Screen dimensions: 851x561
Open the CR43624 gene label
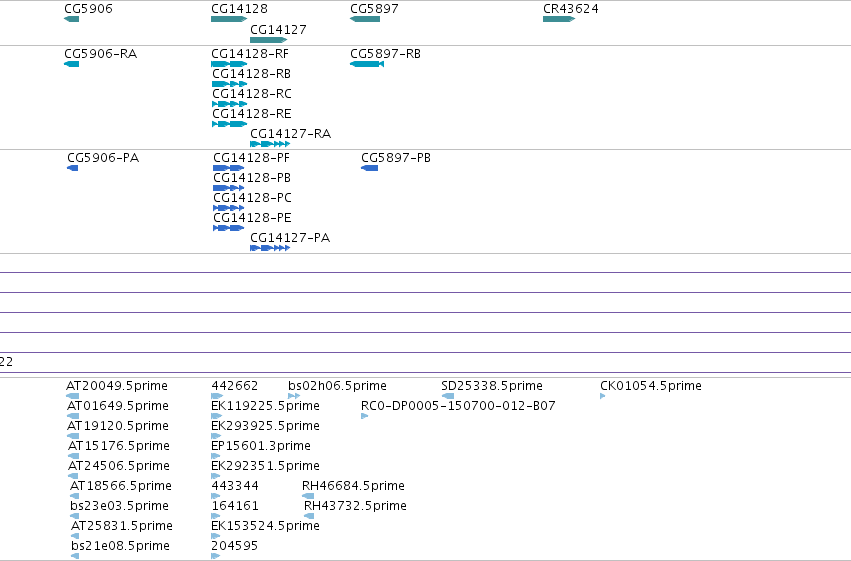click(571, 9)
